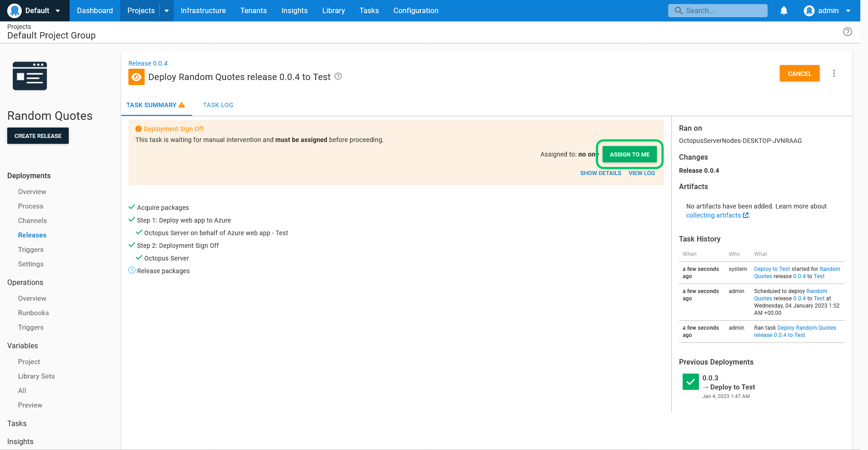Open Preview variables in sidebar
This screenshot has height=450, width=868.
pos(30,405)
